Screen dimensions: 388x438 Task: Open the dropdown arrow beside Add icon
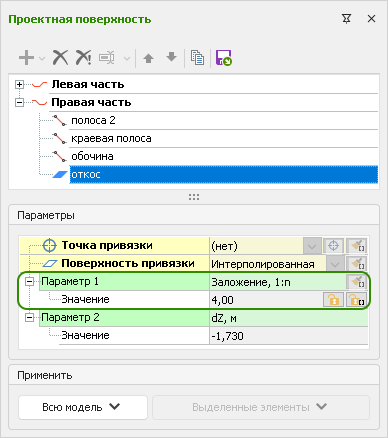coord(42,59)
